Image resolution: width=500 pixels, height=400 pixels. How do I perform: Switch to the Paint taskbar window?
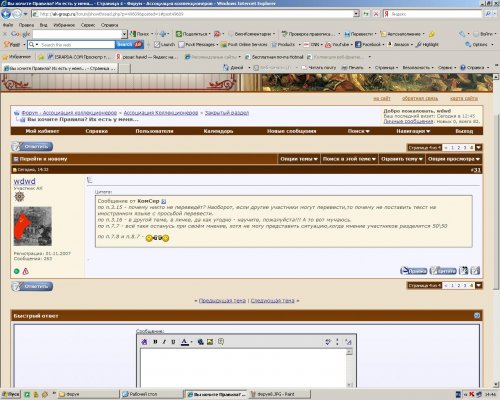[x=279, y=394]
